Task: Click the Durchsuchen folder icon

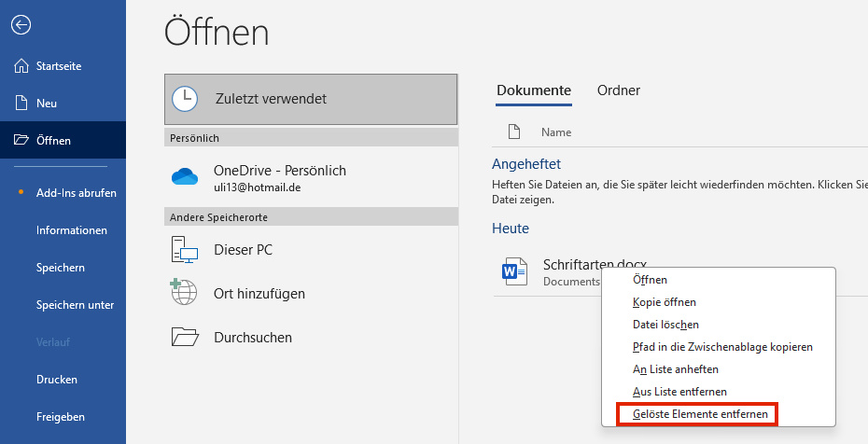Action: pos(185,337)
